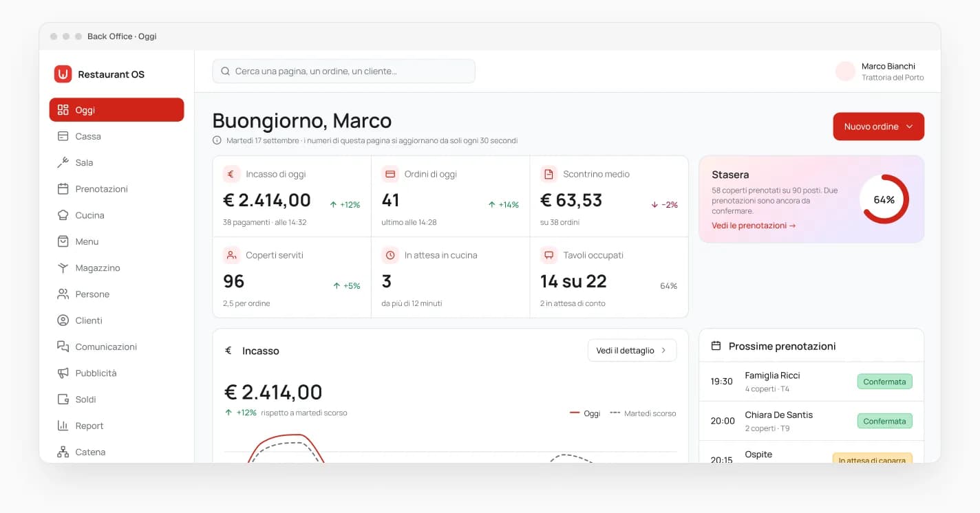Click the Vedi il dettaglio button
Viewport: 980px width, 513px height.
click(632, 350)
